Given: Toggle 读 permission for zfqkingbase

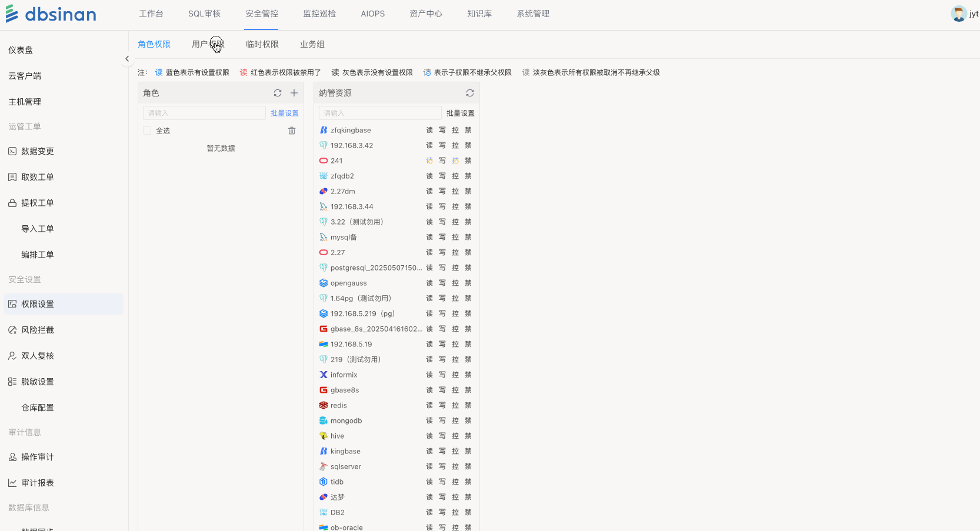Looking at the screenshot, I should (x=429, y=130).
